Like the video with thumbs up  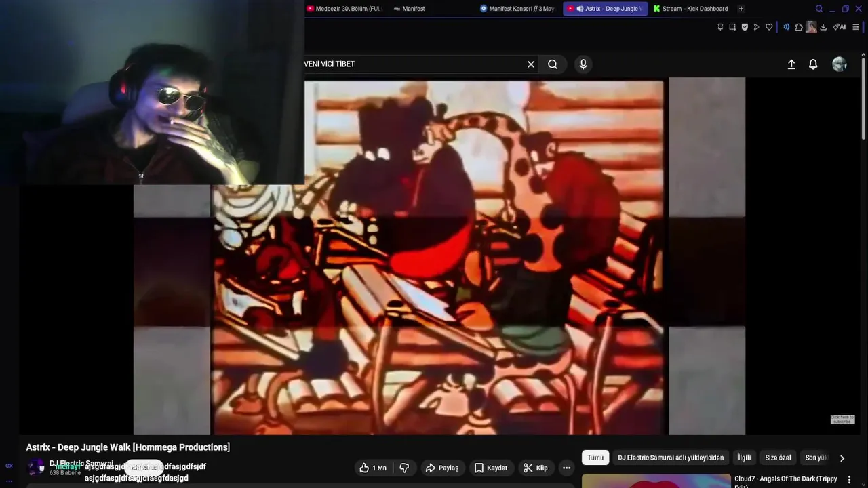coord(372,468)
